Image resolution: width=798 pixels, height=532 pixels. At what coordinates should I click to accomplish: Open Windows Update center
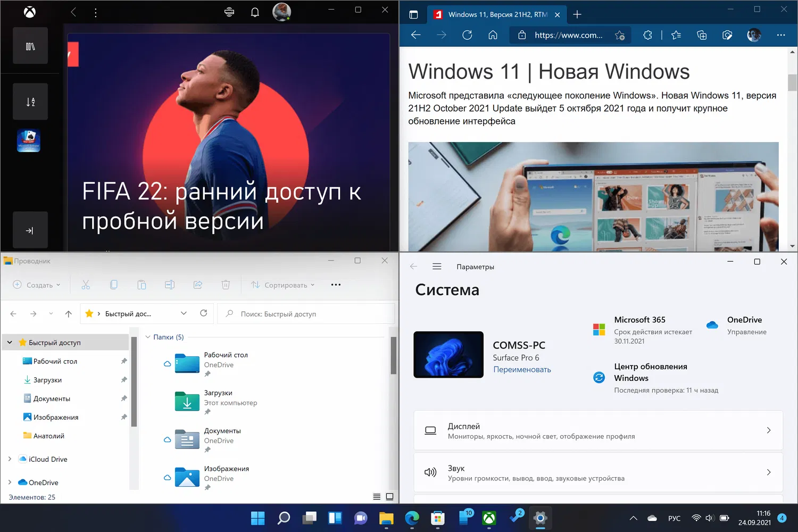655,378
